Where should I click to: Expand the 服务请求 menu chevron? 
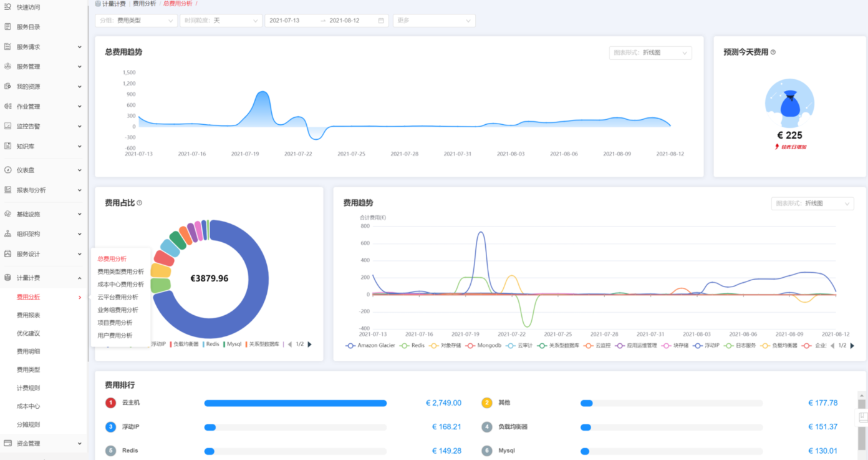coord(79,47)
